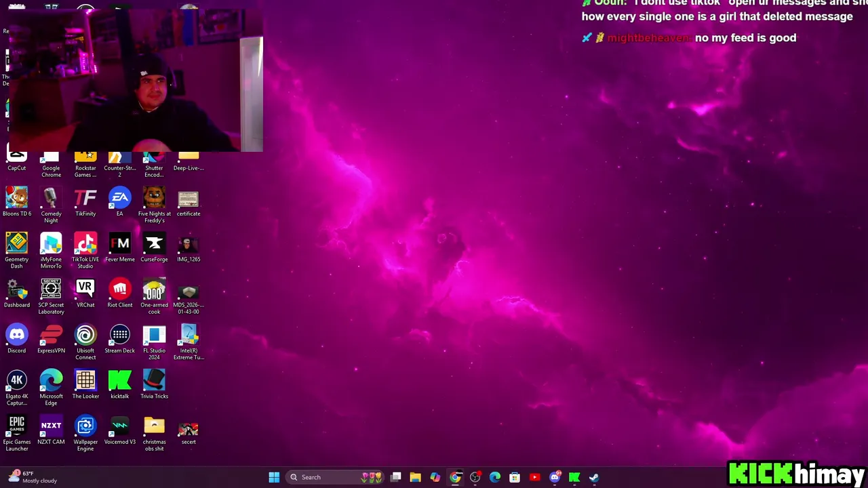868x488 pixels.
Task: Open the Trivia Tricks desktop icon
Action: 154,384
